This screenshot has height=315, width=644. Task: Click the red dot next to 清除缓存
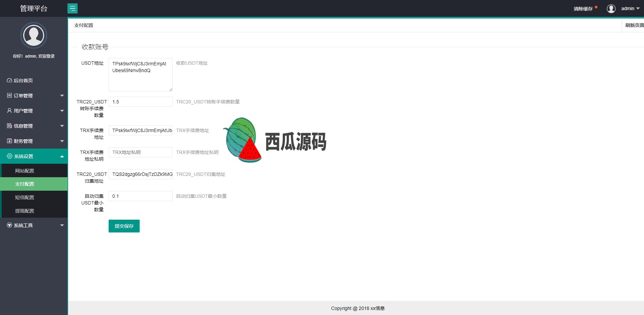[x=596, y=7]
